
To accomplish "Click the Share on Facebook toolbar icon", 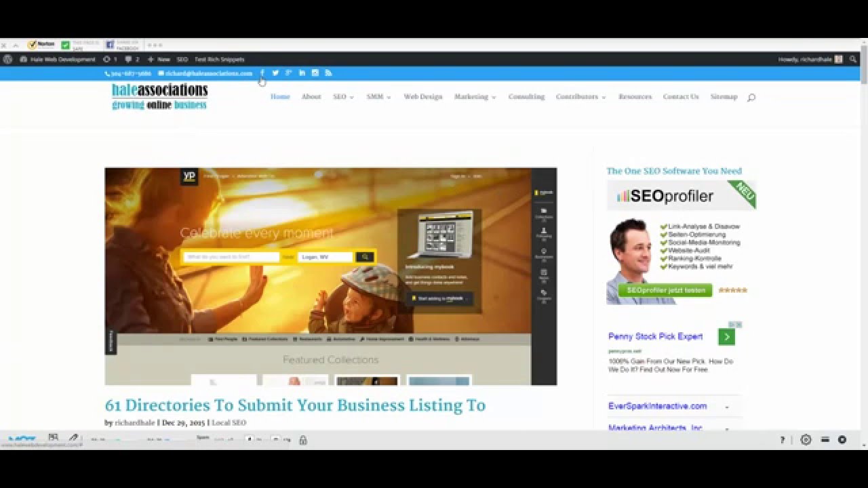I will (x=109, y=45).
